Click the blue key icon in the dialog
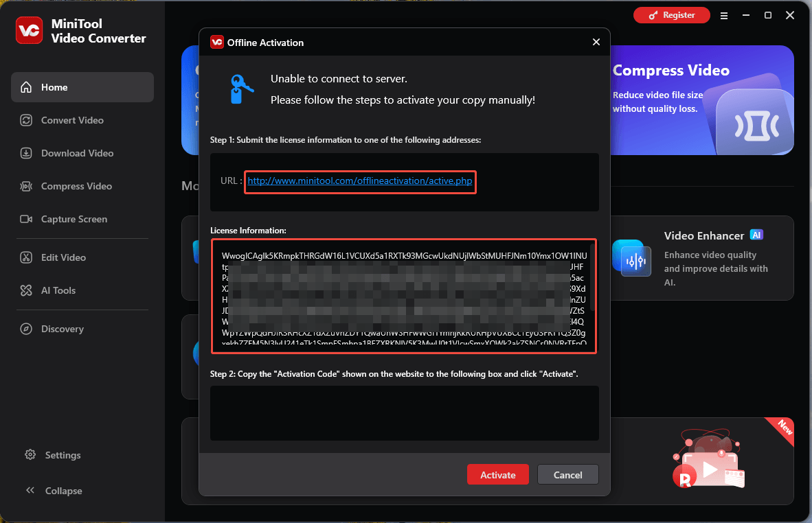Screen dimensions: 812x523 point(241,89)
